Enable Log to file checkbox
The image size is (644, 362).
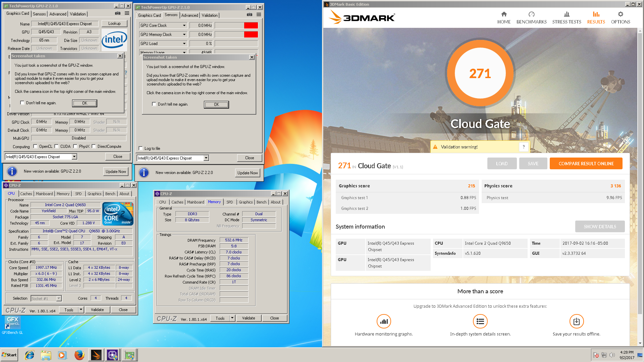[x=141, y=148]
